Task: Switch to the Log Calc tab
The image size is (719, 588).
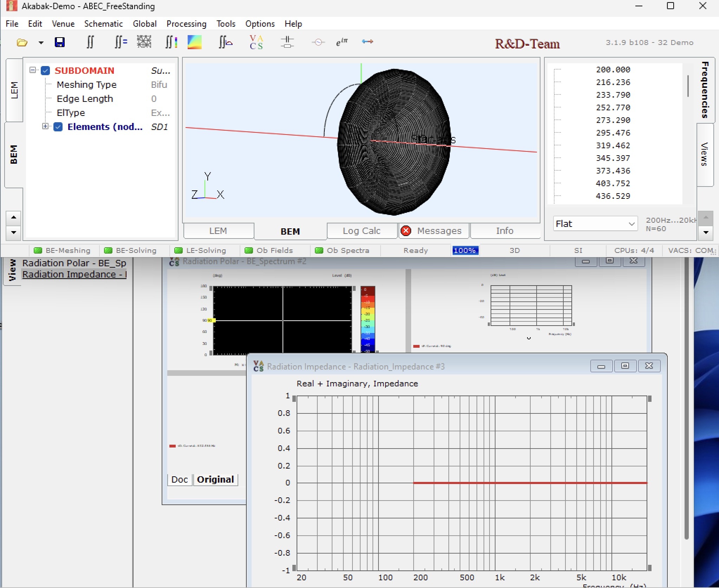Action: click(362, 231)
